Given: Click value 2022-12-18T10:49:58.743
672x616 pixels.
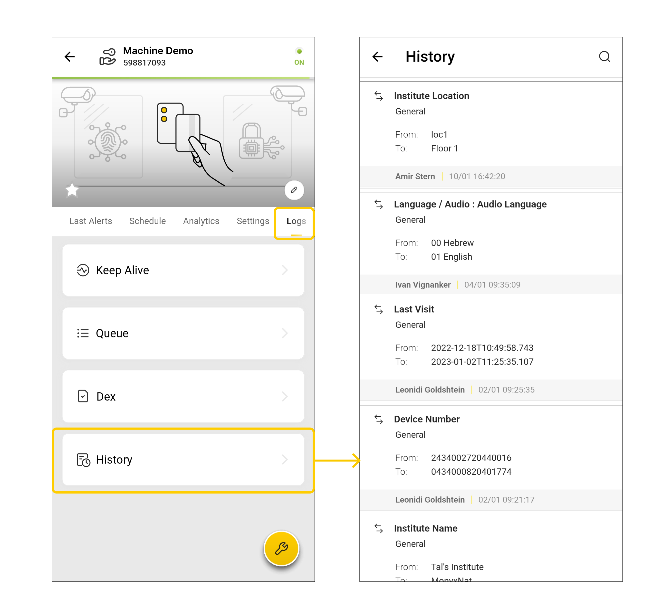Looking at the screenshot, I should tap(482, 348).
